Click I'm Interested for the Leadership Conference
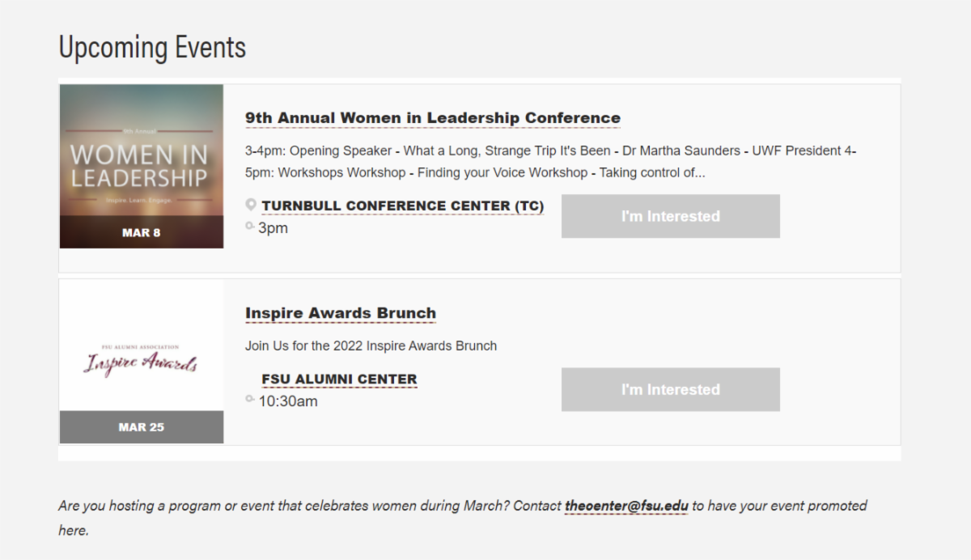971x560 pixels. [x=671, y=216]
